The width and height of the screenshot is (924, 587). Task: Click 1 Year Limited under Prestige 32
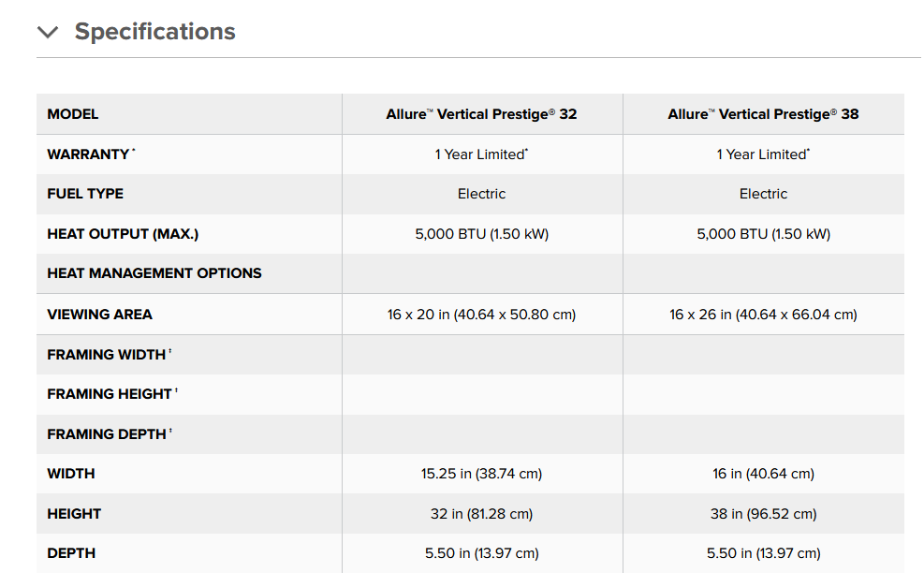[481, 154]
